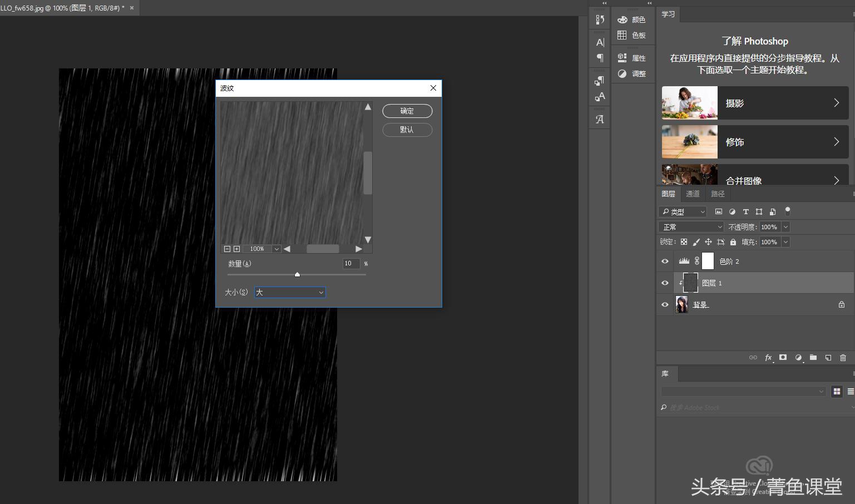Toggle visibility of 图层 1
The height and width of the screenshot is (504, 855).
coord(665,283)
